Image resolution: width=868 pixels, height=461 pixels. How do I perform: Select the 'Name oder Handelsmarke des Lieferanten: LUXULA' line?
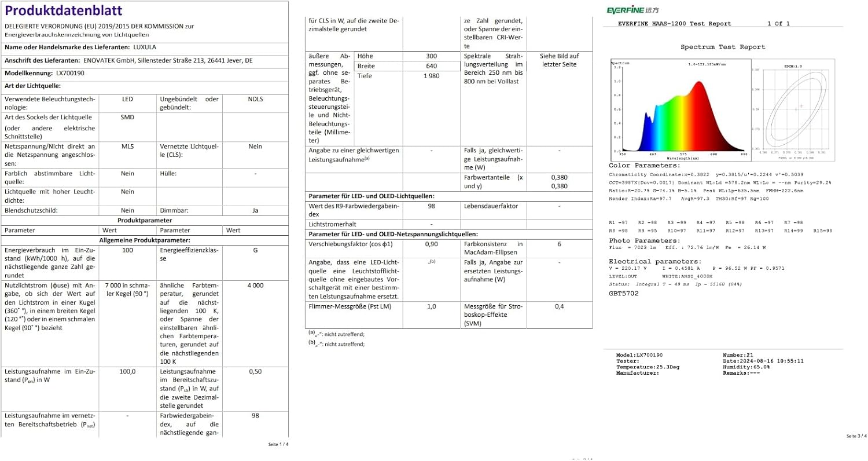pos(80,46)
